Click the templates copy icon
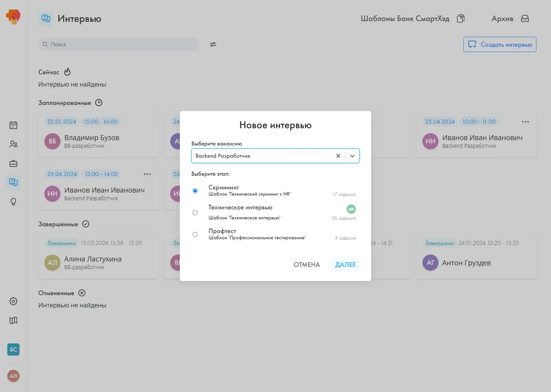Viewport: 551px width, 392px height. tap(461, 18)
